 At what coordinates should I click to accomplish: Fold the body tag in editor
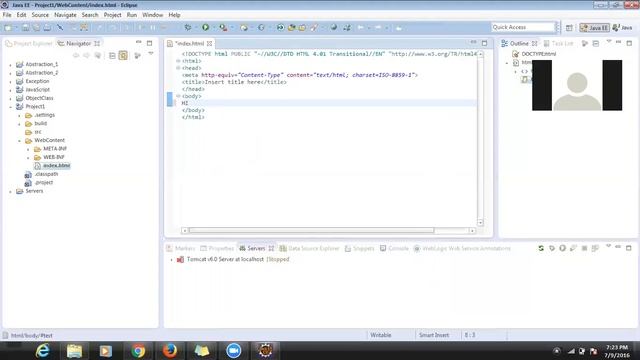tap(178, 96)
